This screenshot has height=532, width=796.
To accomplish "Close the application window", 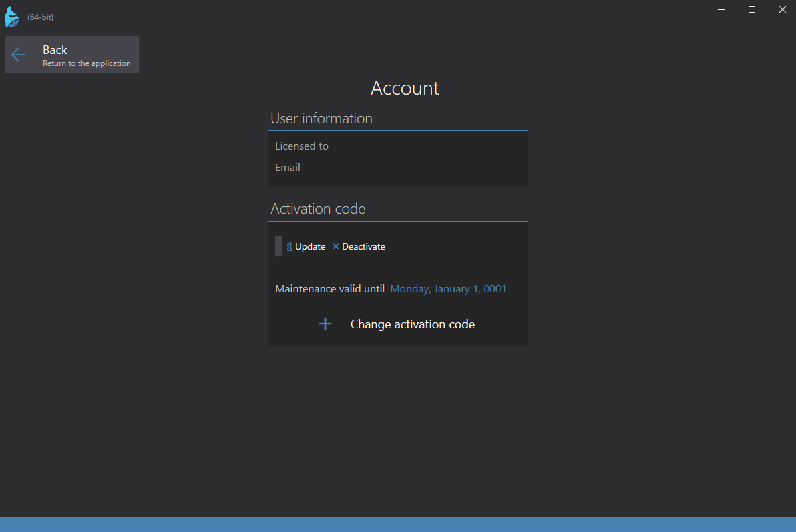I will [782, 9].
